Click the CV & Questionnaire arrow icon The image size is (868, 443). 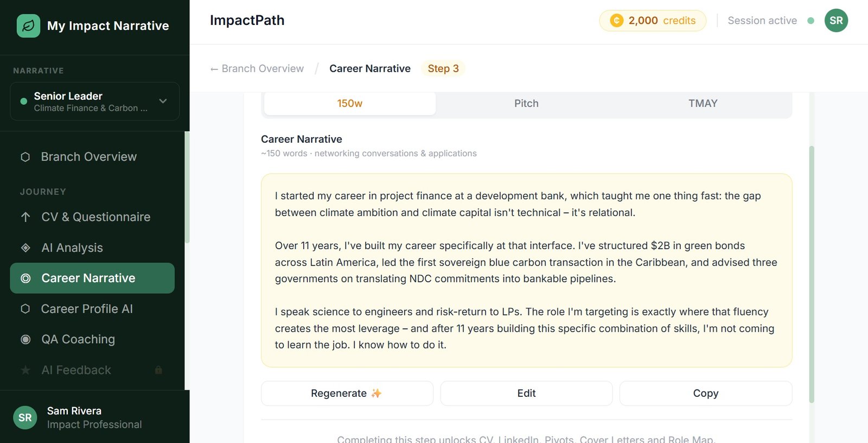point(25,217)
